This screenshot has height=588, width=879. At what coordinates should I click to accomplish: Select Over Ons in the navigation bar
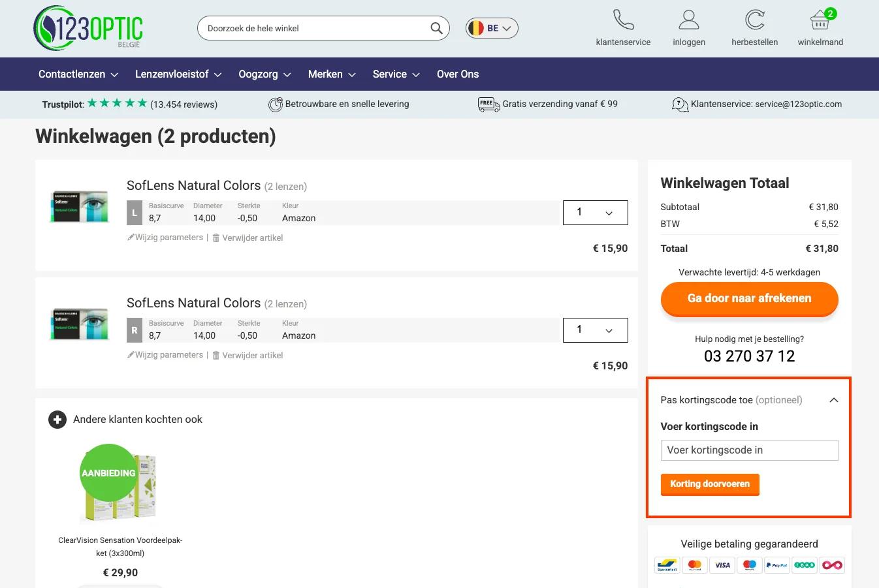pos(457,74)
